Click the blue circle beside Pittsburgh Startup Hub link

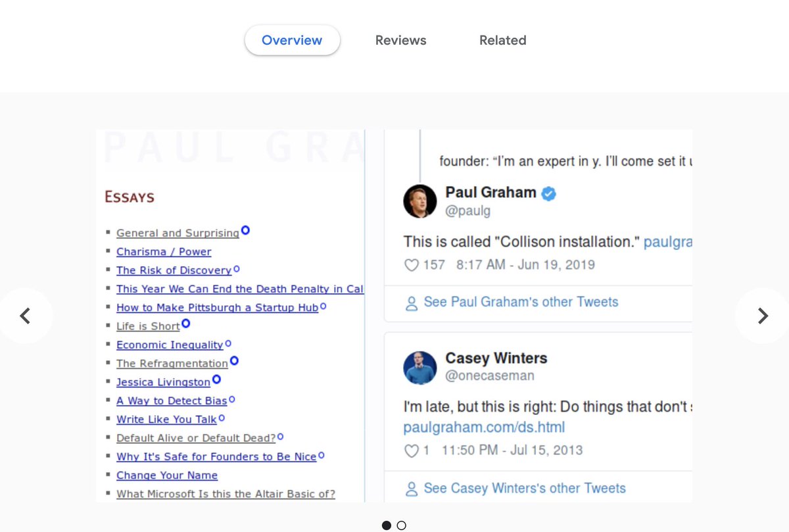(x=323, y=306)
